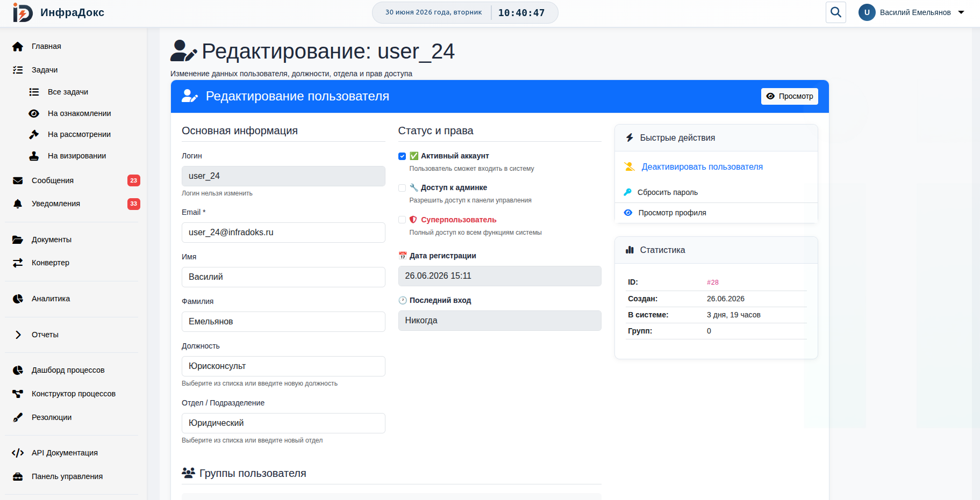This screenshot has width=980, height=500.
Task: Click the API Документация code icon
Action: point(18,453)
